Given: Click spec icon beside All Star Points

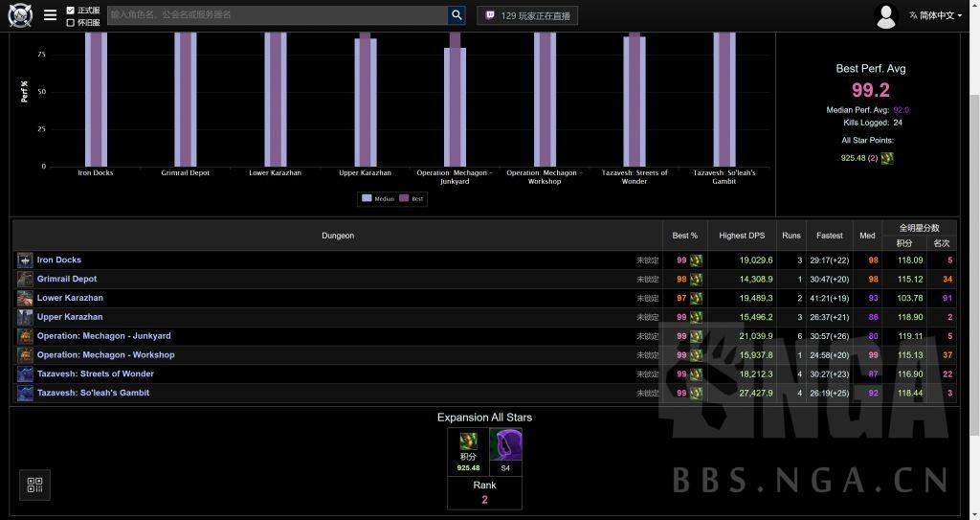Looking at the screenshot, I should (887, 158).
